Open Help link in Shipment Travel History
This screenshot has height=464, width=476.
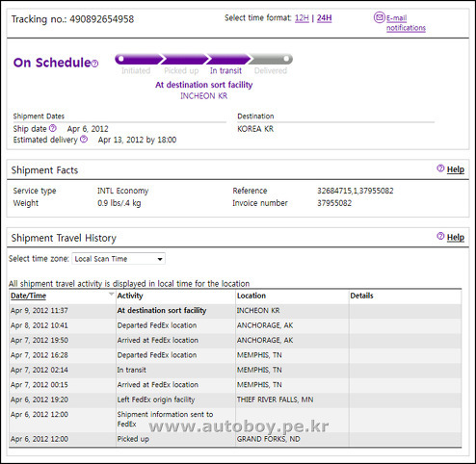456,237
